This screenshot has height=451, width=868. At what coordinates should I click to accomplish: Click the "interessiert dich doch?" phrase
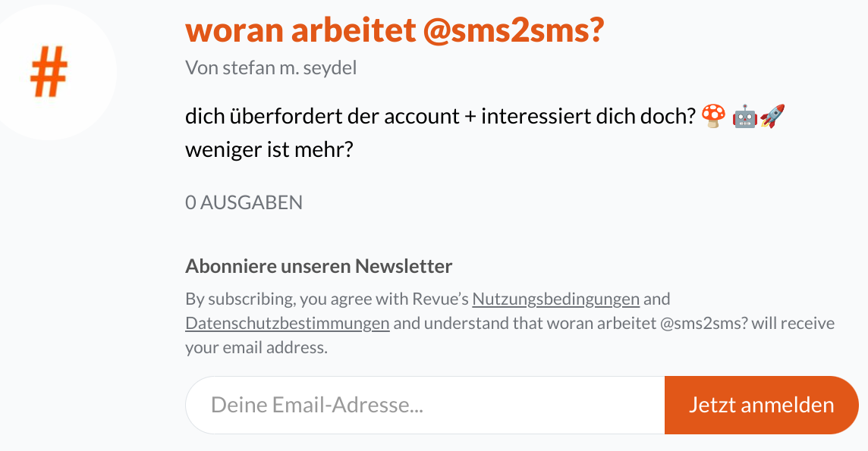click(589, 117)
